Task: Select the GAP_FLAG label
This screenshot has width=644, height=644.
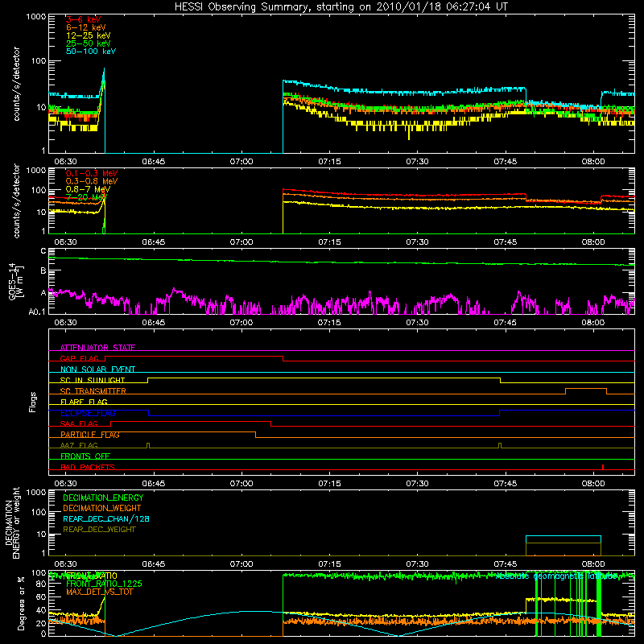Action: (79, 358)
